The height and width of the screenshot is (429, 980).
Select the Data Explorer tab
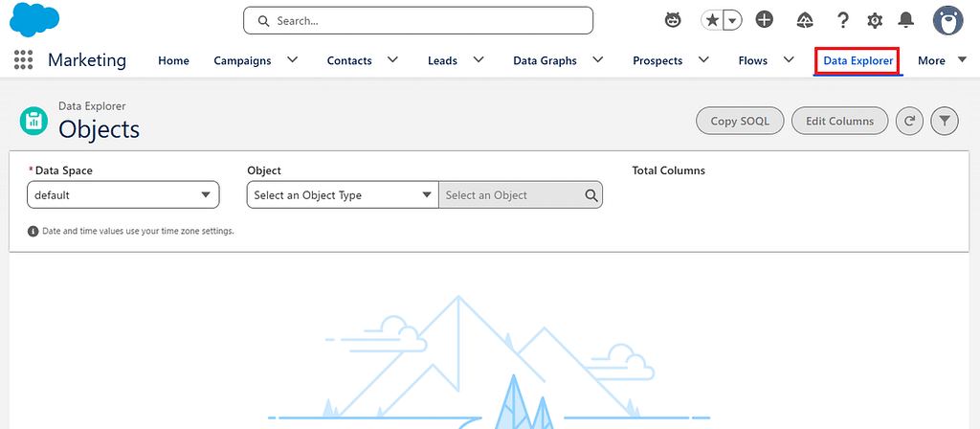pyautogui.click(x=858, y=60)
